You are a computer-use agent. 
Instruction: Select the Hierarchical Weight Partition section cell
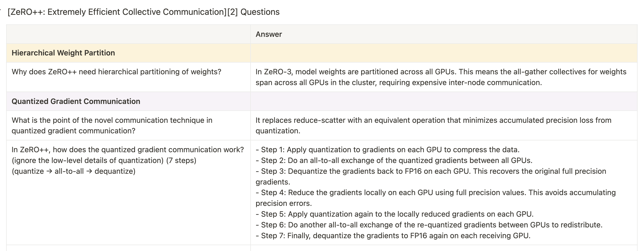point(128,53)
